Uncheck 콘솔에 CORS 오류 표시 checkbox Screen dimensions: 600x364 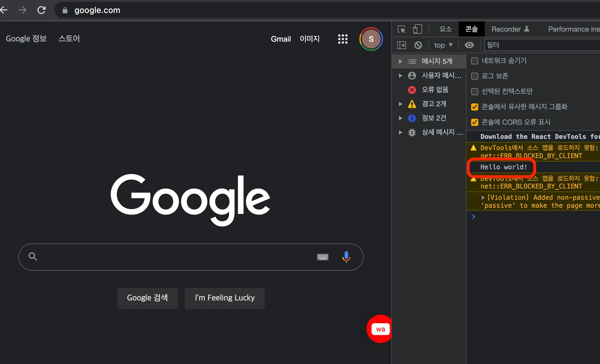click(475, 122)
